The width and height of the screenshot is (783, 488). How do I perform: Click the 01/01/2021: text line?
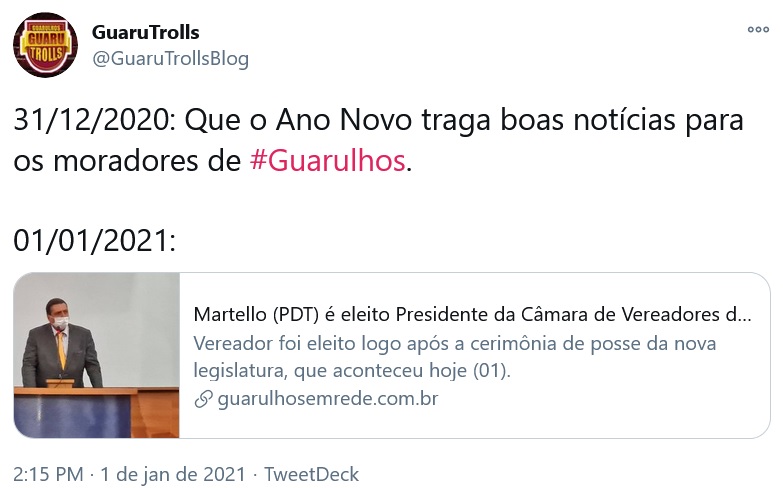pos(94,241)
